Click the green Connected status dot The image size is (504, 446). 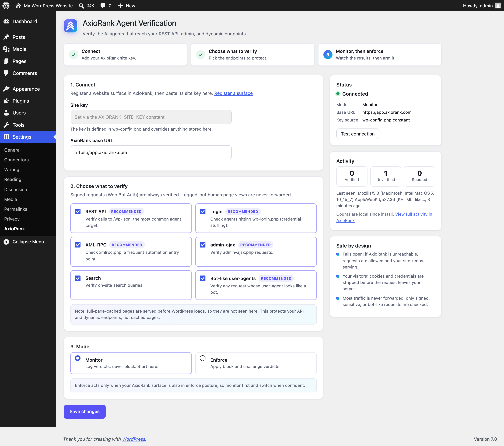(338, 94)
